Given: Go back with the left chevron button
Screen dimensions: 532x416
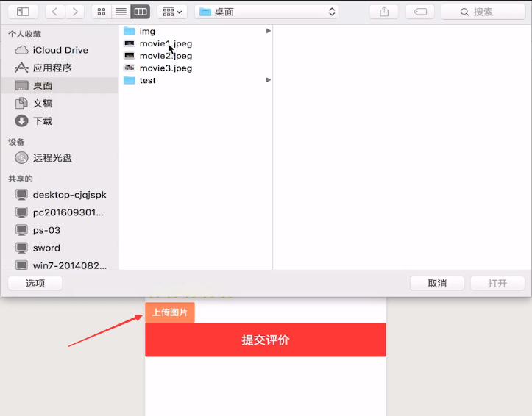Looking at the screenshot, I should pyautogui.click(x=54, y=12).
